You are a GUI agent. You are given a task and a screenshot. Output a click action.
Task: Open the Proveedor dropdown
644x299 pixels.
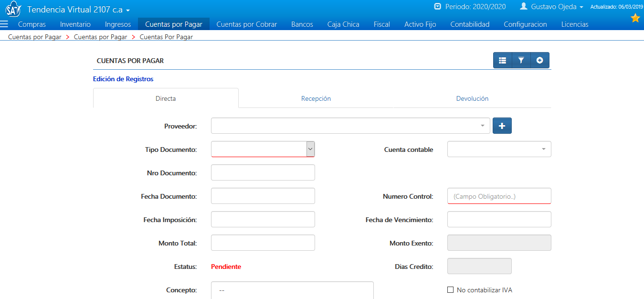(350, 126)
